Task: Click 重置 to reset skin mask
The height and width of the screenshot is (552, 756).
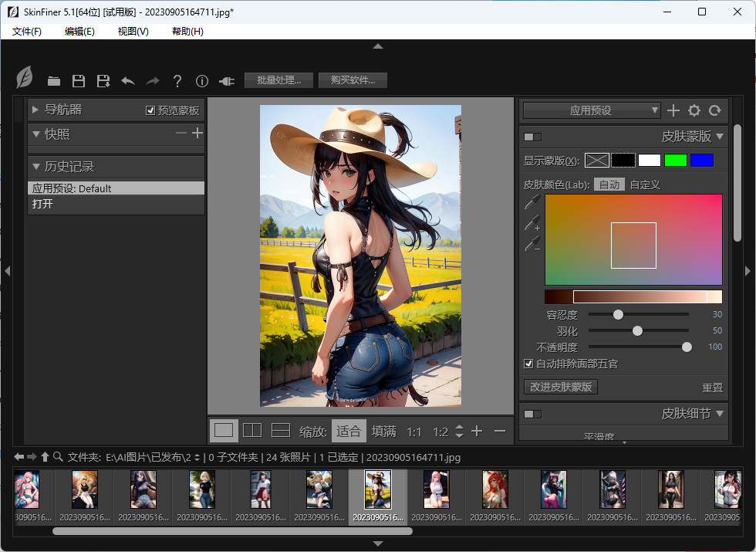Action: (x=712, y=388)
